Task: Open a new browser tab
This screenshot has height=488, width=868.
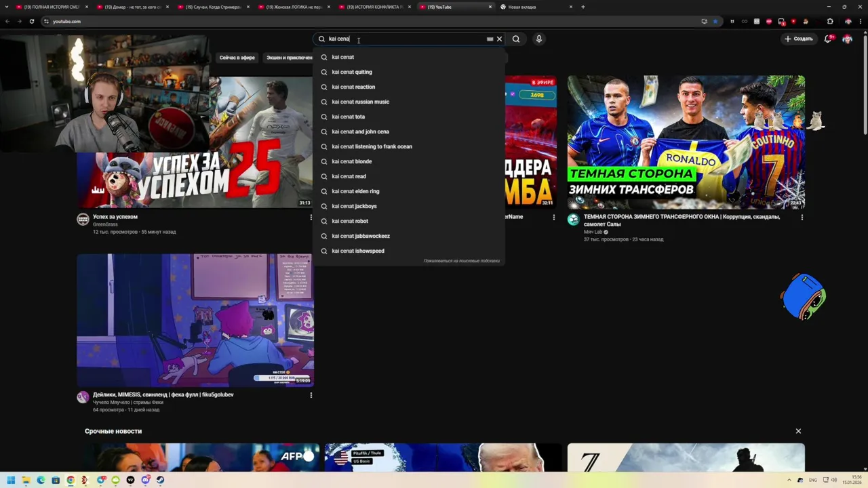Action: tap(583, 7)
